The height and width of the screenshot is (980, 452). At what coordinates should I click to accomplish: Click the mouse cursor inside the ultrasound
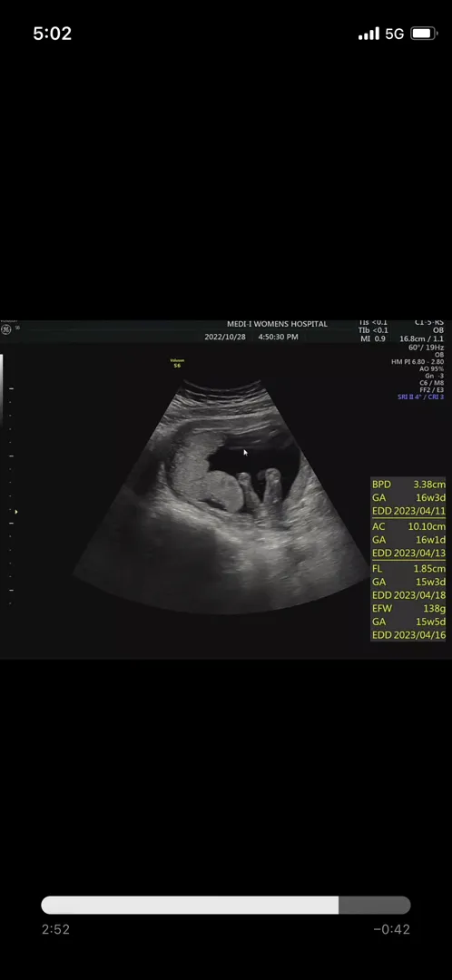246,453
